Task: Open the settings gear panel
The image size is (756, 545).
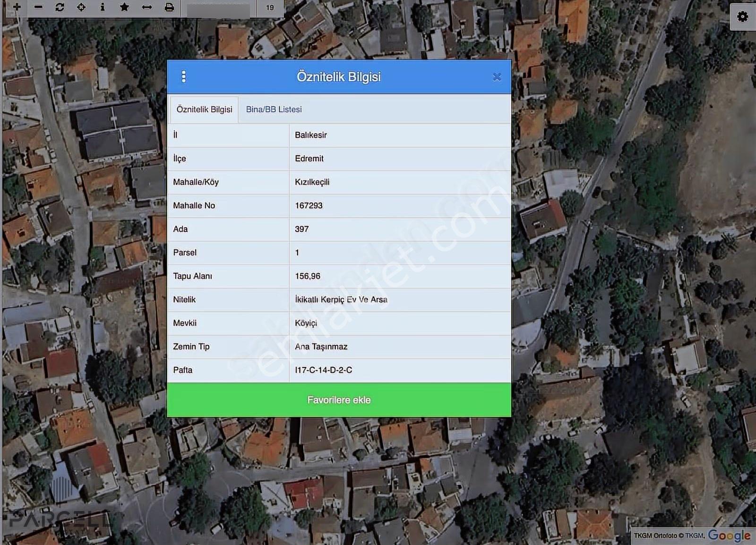Action: pyautogui.click(x=742, y=17)
